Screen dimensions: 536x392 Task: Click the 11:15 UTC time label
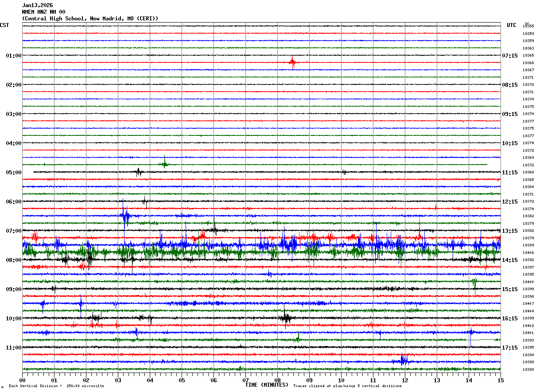coord(509,173)
